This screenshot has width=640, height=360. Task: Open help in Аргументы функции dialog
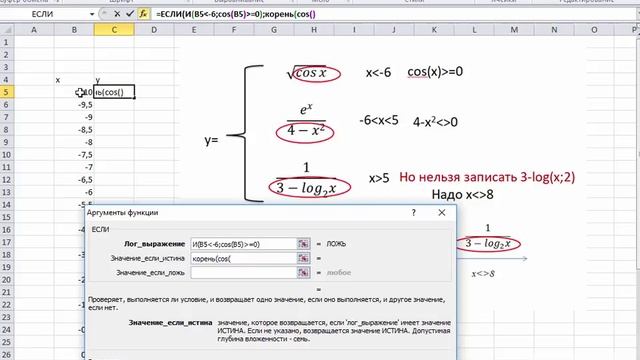(x=413, y=213)
